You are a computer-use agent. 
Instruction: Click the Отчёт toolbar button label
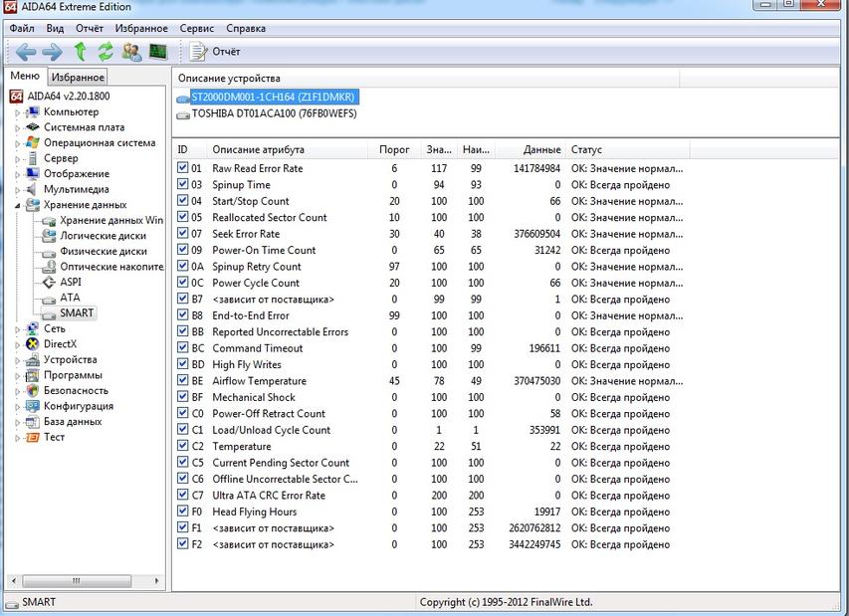pos(226,52)
